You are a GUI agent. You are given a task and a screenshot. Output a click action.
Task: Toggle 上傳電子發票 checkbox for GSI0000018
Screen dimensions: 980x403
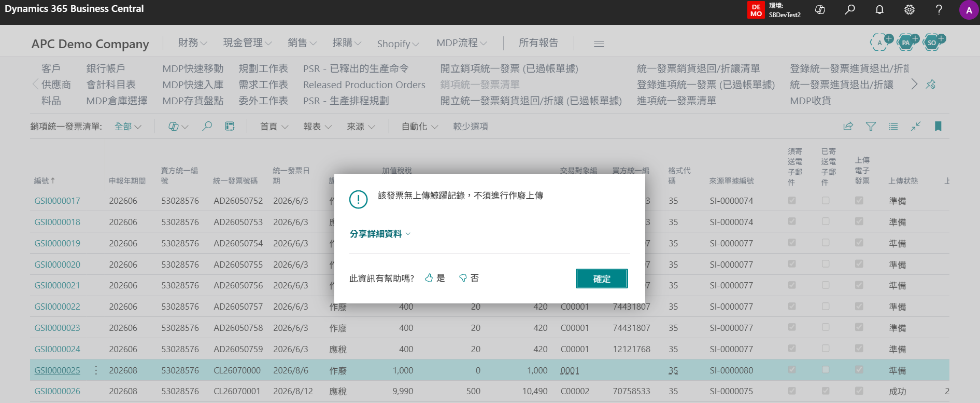click(859, 221)
